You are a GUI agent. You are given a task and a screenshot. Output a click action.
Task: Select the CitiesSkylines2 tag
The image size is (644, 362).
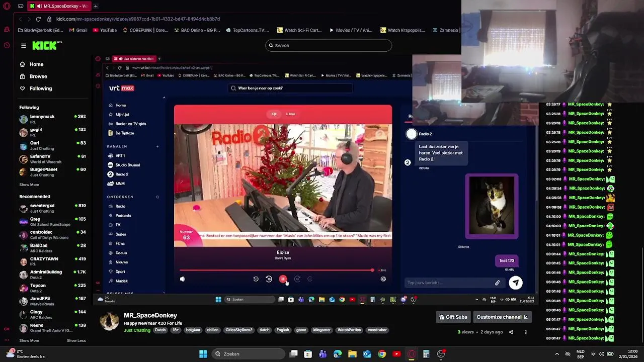238,330
